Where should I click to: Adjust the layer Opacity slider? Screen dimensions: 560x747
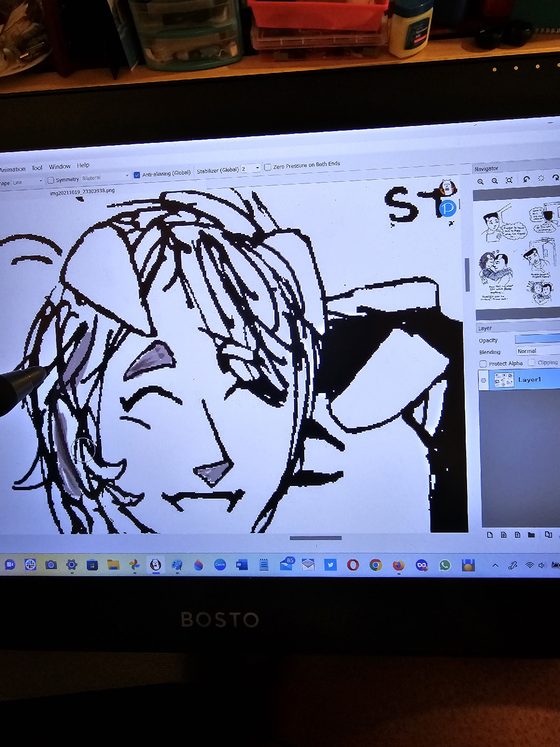click(537, 338)
